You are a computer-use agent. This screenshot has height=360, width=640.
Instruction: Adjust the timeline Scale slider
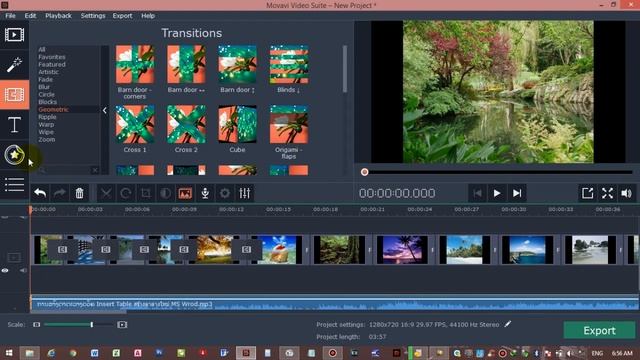tap(91, 324)
